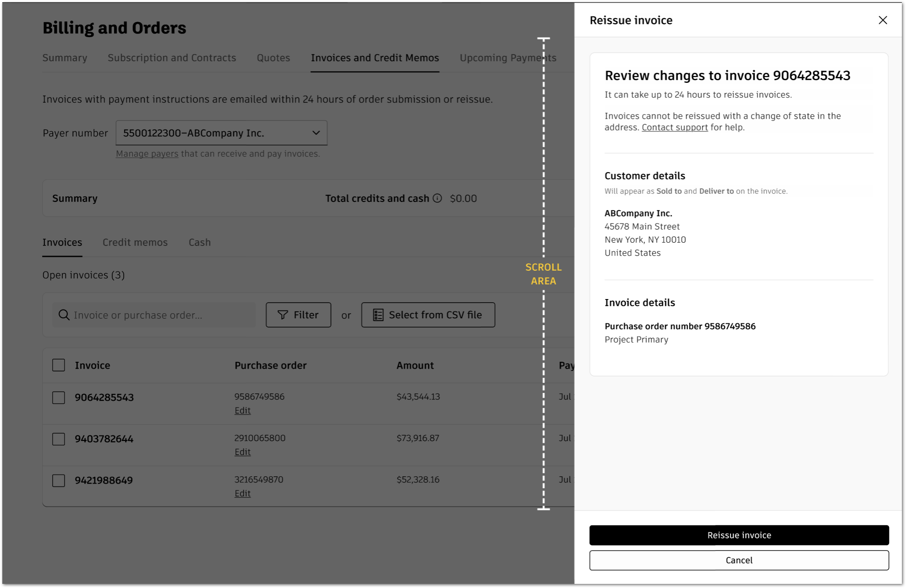Close the Reissue invoice panel
This screenshot has height=588, width=906.
click(x=883, y=20)
